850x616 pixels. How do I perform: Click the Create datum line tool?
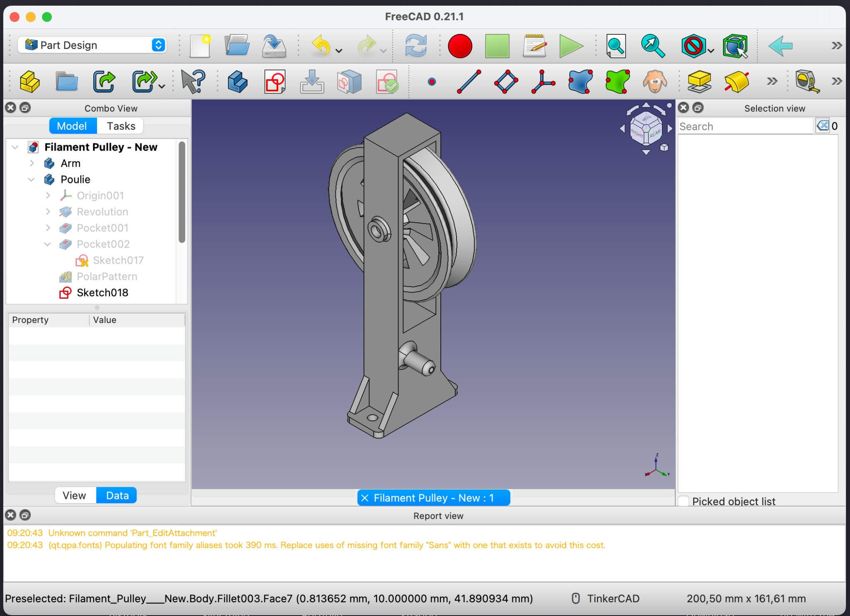point(469,81)
